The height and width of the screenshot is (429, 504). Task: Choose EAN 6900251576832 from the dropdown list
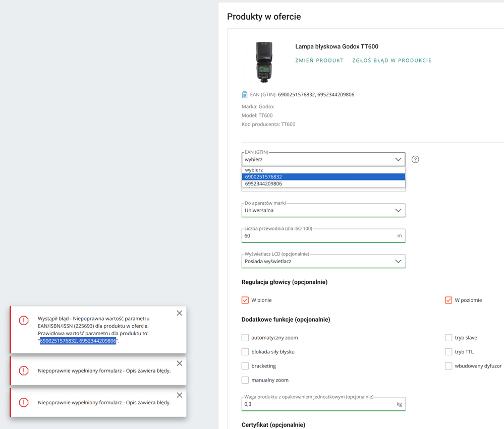323,177
